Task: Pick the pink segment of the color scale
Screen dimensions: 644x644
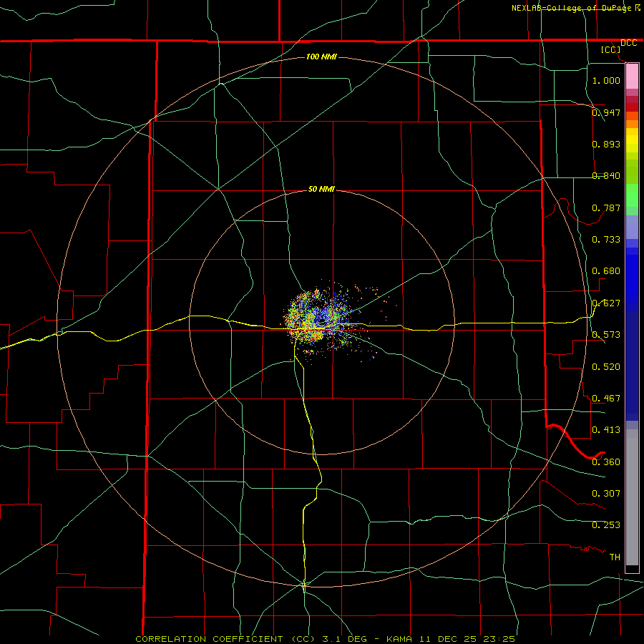Action: click(632, 77)
